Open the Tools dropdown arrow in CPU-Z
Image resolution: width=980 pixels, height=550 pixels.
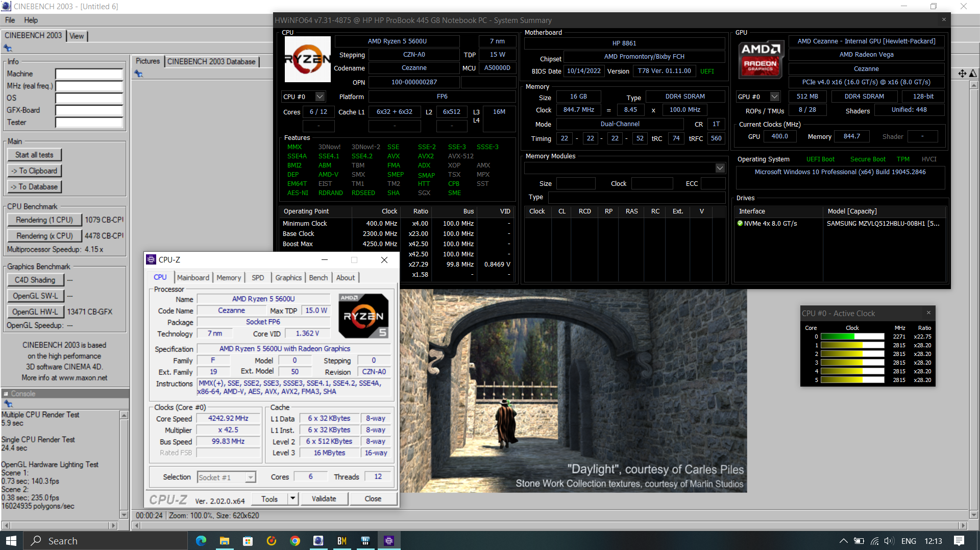293,498
